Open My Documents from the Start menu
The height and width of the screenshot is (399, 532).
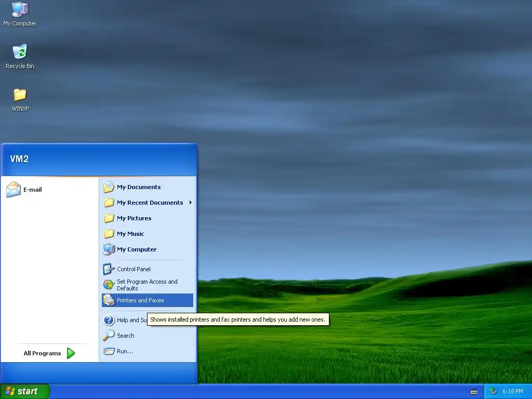148,187
